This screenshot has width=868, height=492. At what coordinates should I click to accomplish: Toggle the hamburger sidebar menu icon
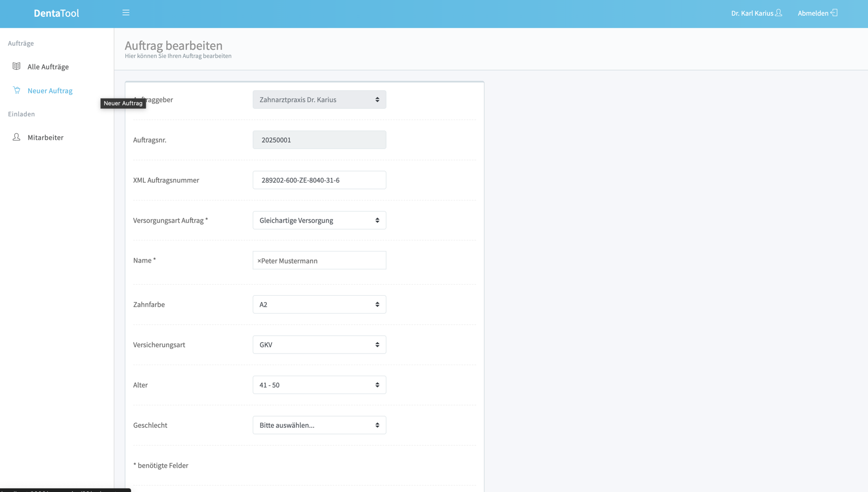(x=126, y=13)
